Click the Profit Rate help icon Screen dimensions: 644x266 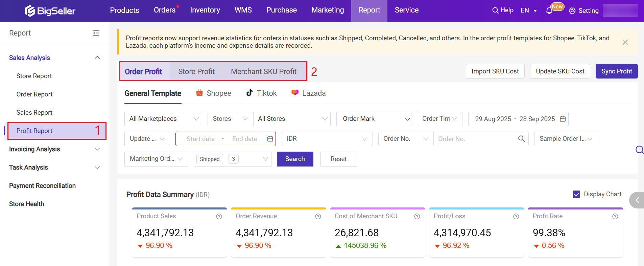coord(615,217)
